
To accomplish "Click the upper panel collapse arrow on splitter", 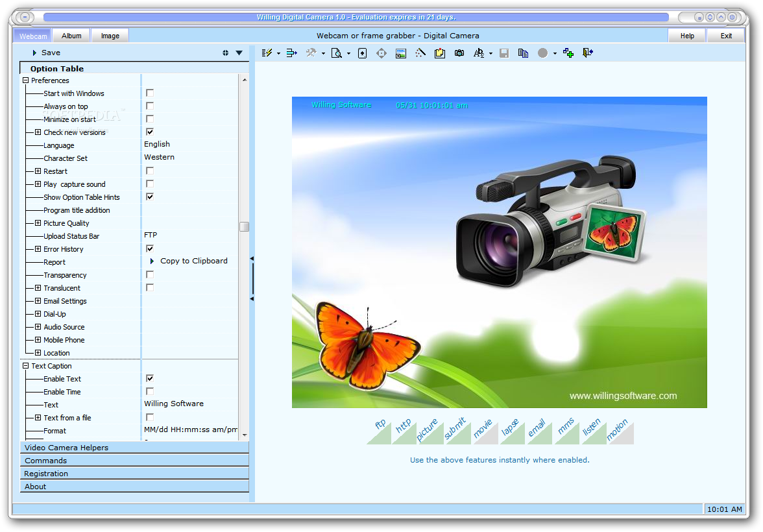I will tap(252, 259).
